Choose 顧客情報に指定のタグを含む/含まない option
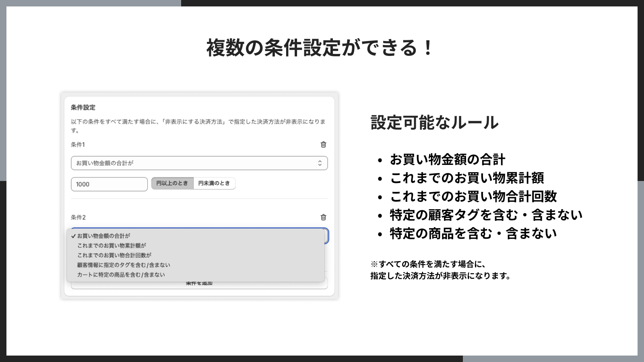Viewport: 644px width, 362px height. point(124,265)
